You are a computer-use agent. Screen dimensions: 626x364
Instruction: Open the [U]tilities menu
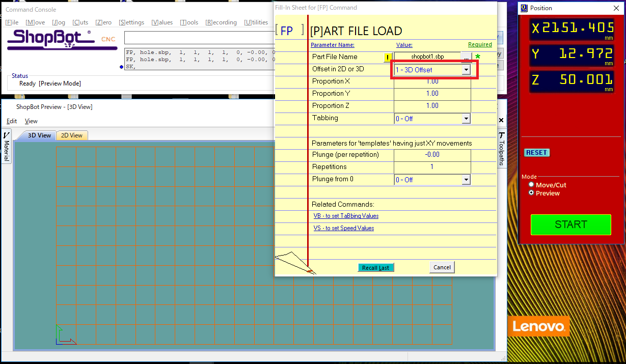tap(256, 22)
